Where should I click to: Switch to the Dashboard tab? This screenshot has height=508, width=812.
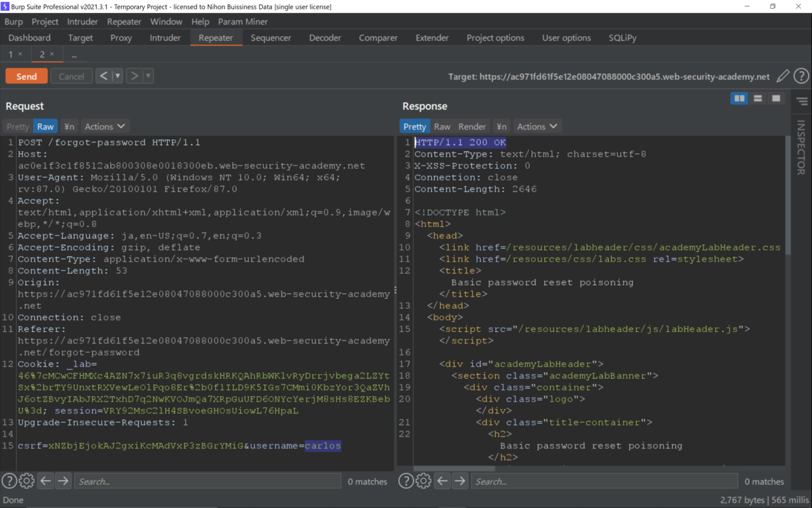point(30,38)
